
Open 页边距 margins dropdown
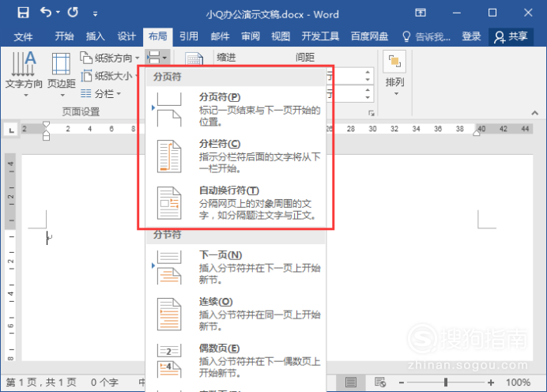click(62, 73)
